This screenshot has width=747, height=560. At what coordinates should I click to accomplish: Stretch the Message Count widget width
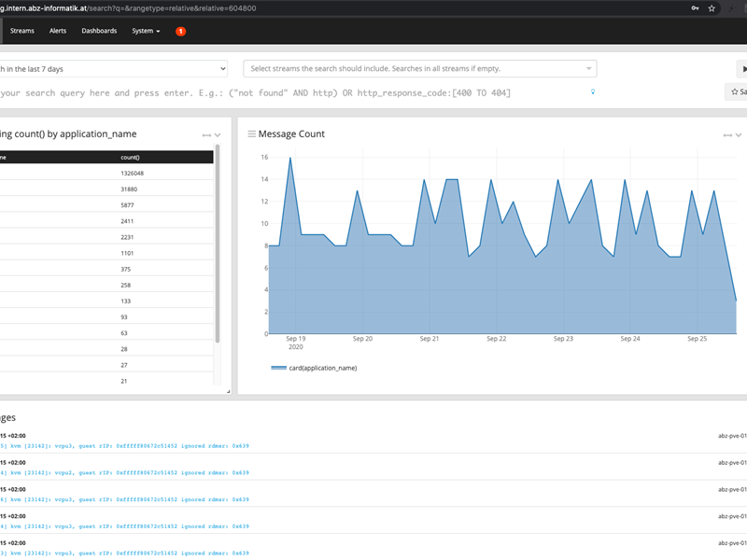726,135
